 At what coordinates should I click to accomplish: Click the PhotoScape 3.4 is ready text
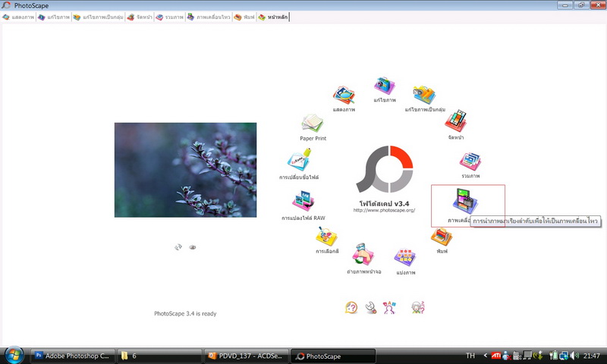(x=185, y=314)
